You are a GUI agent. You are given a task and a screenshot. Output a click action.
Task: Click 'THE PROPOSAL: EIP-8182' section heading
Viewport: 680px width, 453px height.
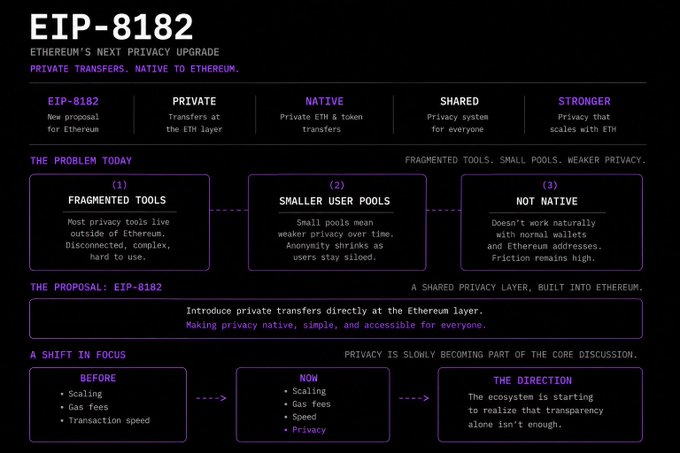point(96,287)
